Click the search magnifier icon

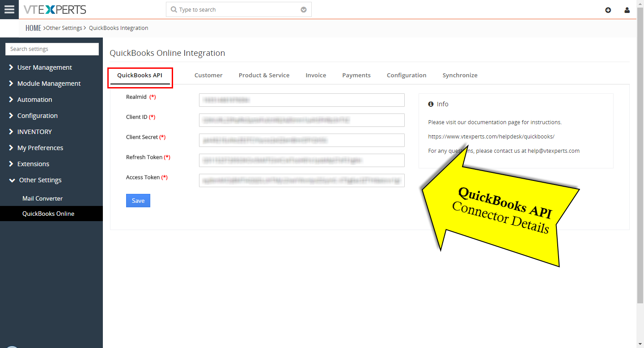[174, 9]
